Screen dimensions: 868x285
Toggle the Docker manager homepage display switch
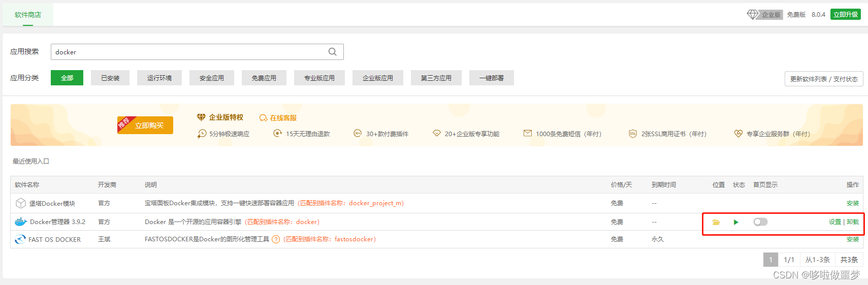click(760, 222)
